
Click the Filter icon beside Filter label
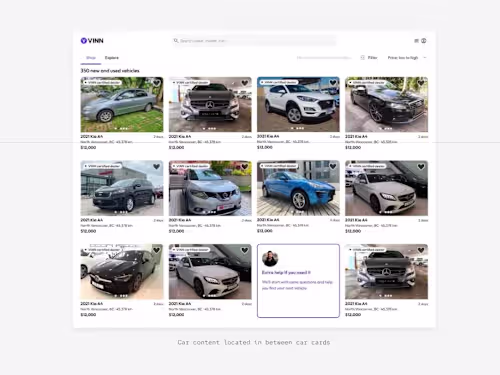363,58
